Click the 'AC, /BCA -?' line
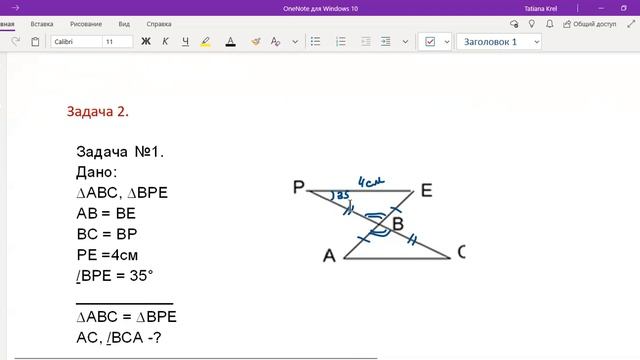Screen dimensions: 640x360 tap(119, 338)
